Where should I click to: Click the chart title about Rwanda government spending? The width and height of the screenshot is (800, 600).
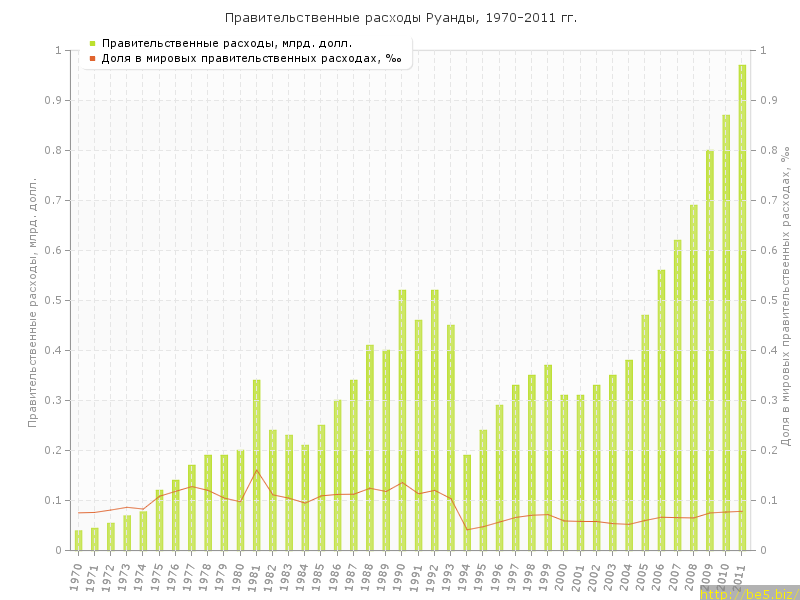click(x=400, y=18)
